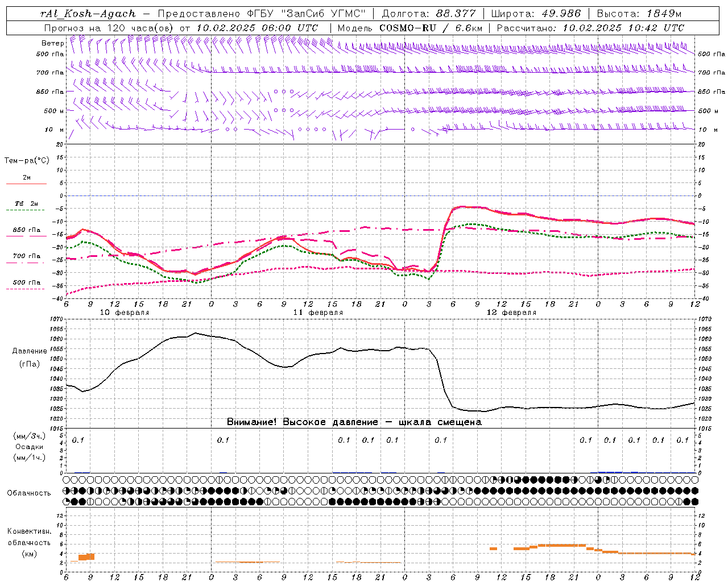This screenshot has width=728, height=582.
Task: Click the 10 м wind level label on the left
Action: click(55, 130)
